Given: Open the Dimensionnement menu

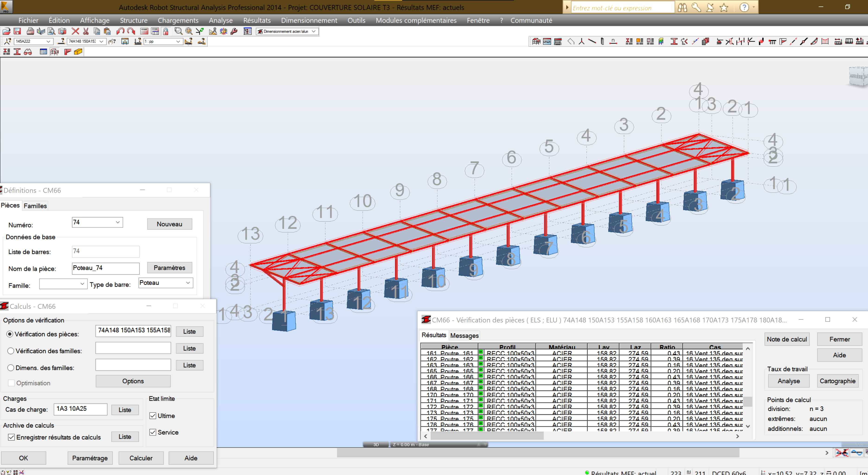Looking at the screenshot, I should point(309,20).
